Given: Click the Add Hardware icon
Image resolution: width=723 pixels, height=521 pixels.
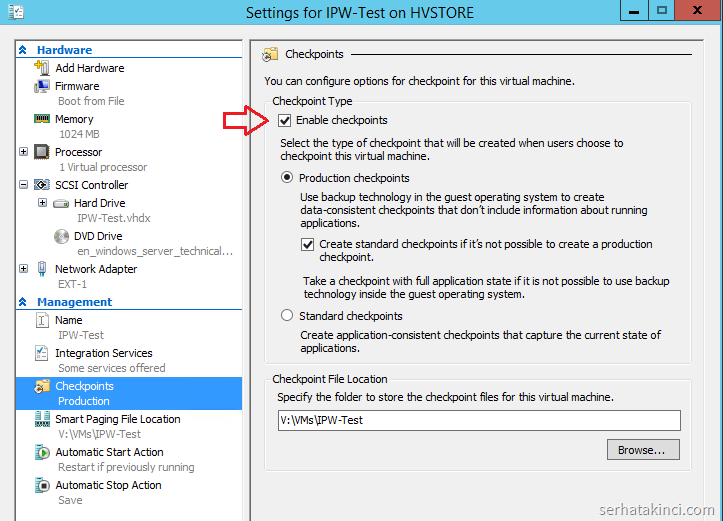Looking at the screenshot, I should pos(41,68).
